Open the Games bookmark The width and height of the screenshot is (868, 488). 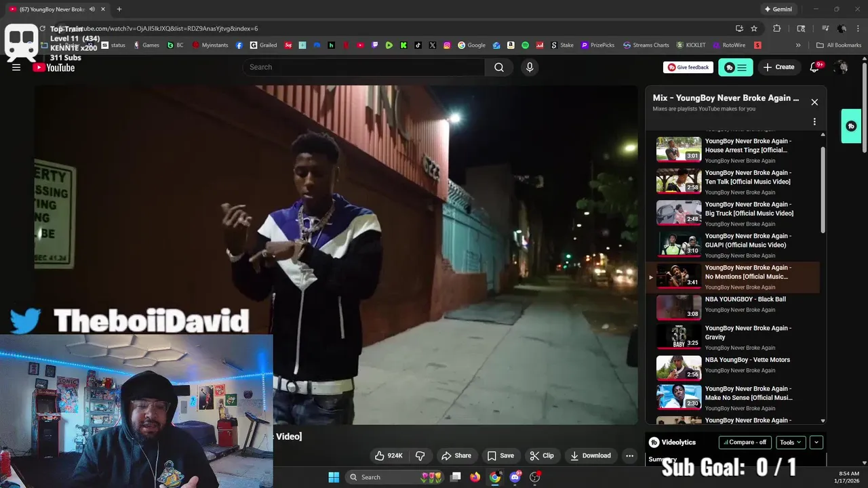146,45
